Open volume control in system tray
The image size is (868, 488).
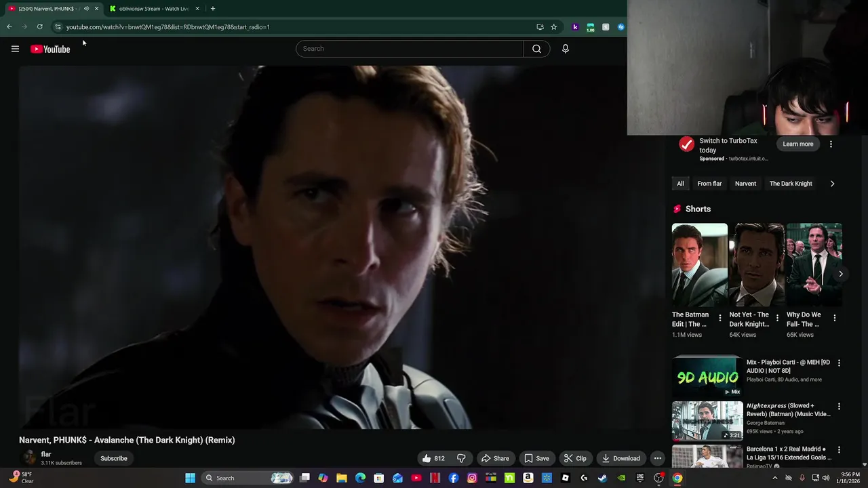click(826, 478)
